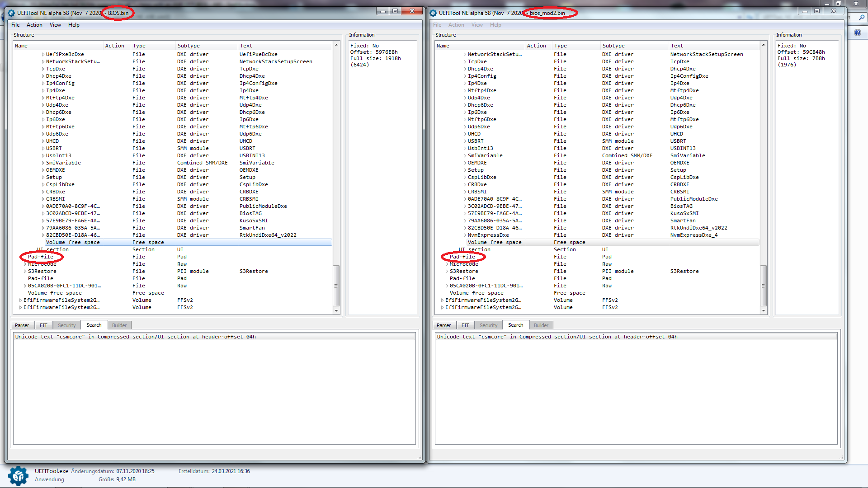868x488 pixels.
Task: Click Subtype column header in BIOS.bin structure
Action: click(207, 46)
